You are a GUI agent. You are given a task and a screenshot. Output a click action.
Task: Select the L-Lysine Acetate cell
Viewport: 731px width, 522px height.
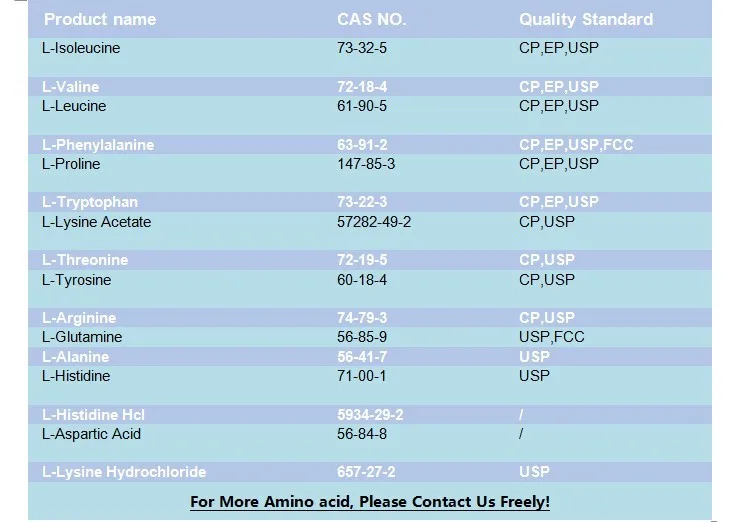96,222
